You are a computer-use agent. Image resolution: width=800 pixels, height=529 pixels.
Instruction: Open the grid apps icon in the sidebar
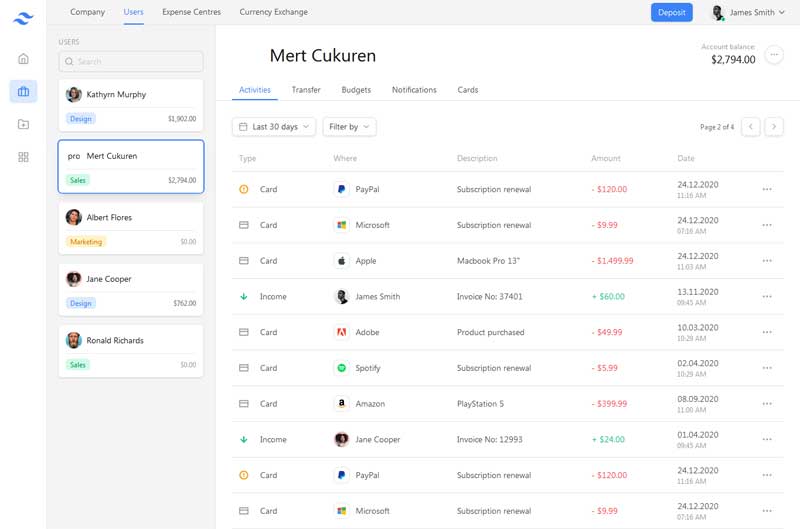[23, 157]
